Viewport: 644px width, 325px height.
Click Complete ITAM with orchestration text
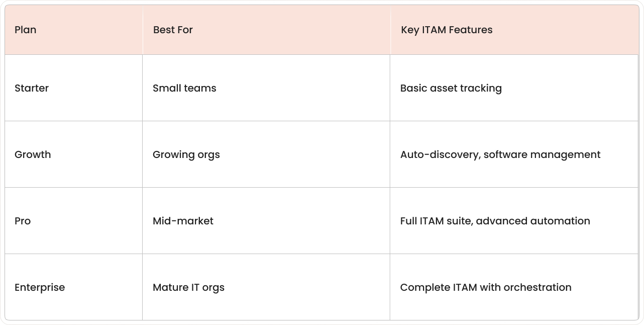[486, 287]
